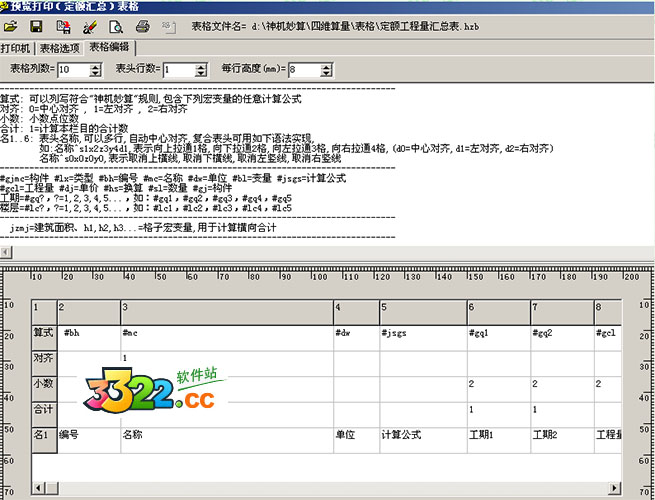Click the table's bottom scrollbar right arrow

614,488
